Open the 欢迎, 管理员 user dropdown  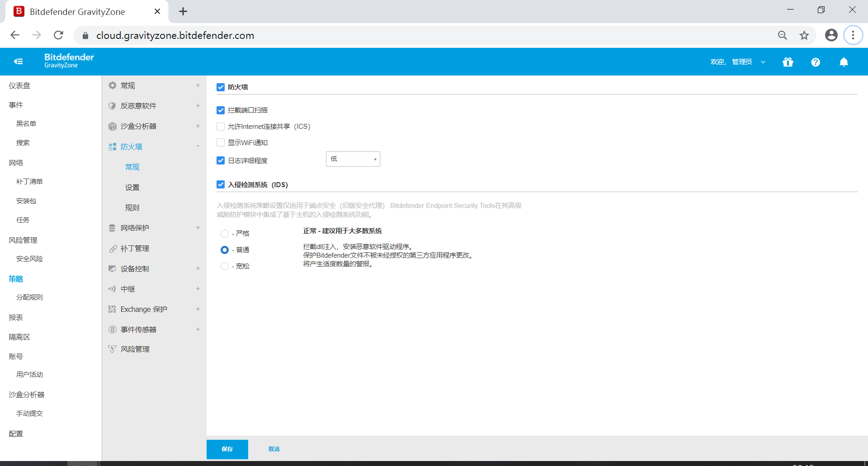tap(738, 62)
